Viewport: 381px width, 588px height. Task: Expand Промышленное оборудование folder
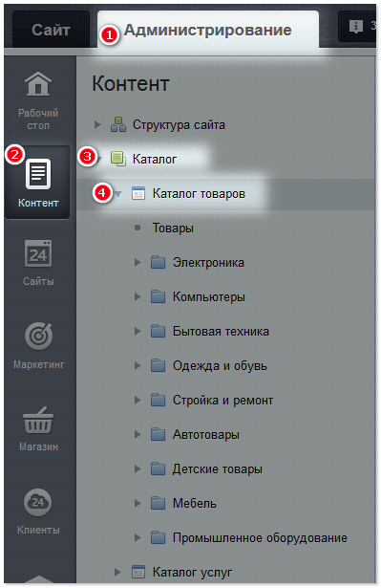point(138,537)
